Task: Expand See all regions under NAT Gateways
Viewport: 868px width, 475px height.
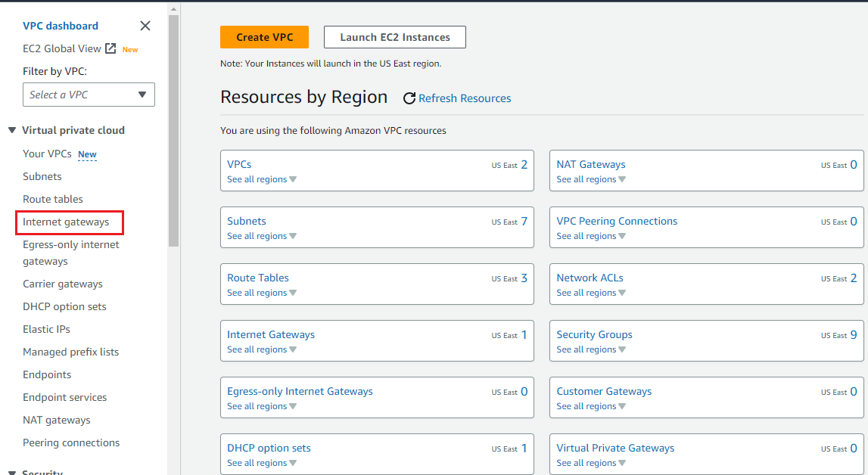Action: [591, 179]
